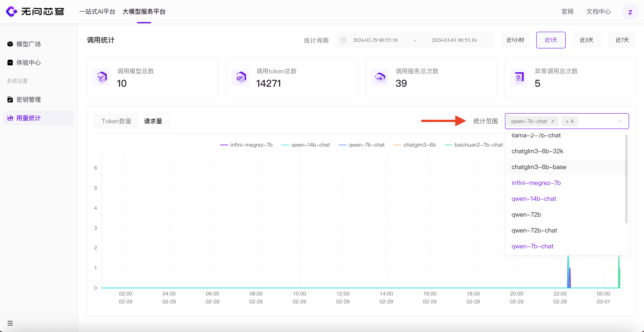The height and width of the screenshot is (332, 644).
Task: Deselect qwen-14b-chat option
Action: pos(565,199)
